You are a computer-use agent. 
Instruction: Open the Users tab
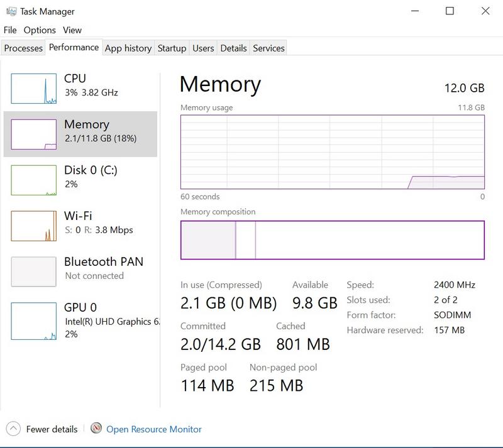(x=203, y=48)
